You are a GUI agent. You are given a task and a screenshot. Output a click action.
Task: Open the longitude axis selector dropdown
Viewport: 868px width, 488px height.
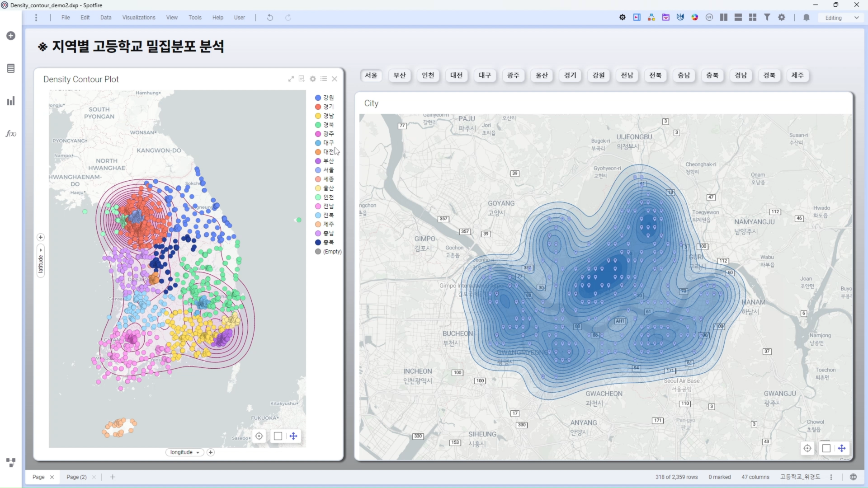185,452
